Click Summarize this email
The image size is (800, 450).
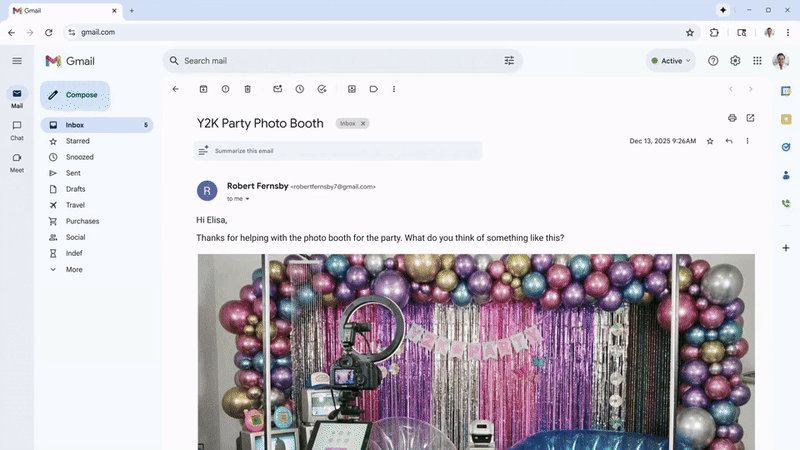coord(244,151)
